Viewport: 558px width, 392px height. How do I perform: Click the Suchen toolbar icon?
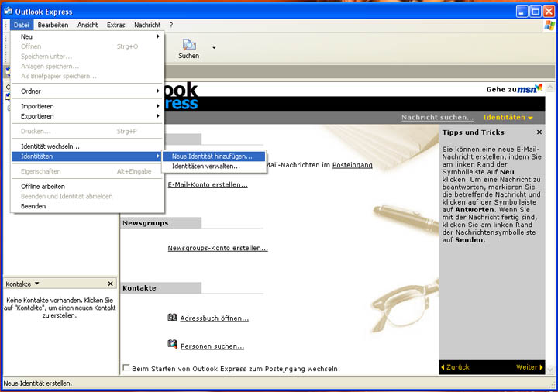click(x=188, y=46)
